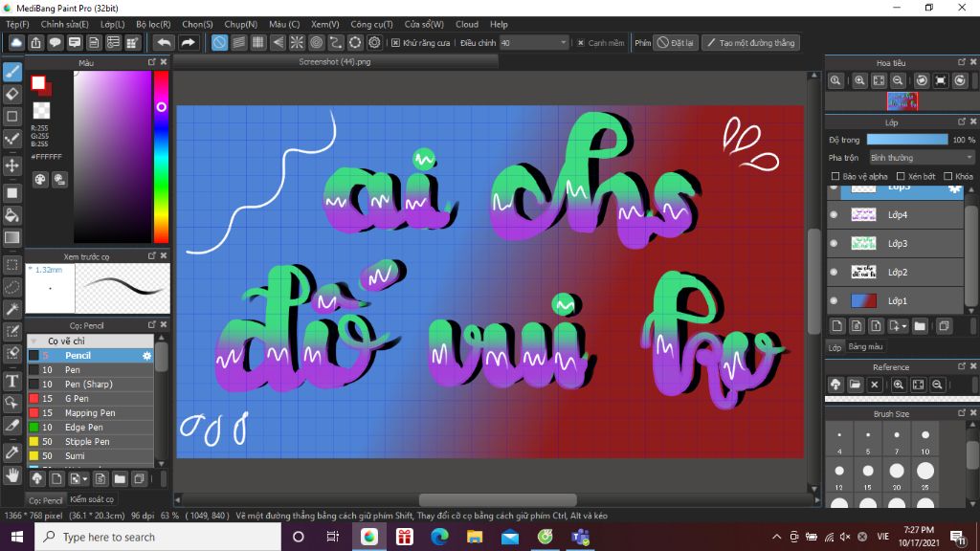Hide the Lớp3 layer

(834, 244)
